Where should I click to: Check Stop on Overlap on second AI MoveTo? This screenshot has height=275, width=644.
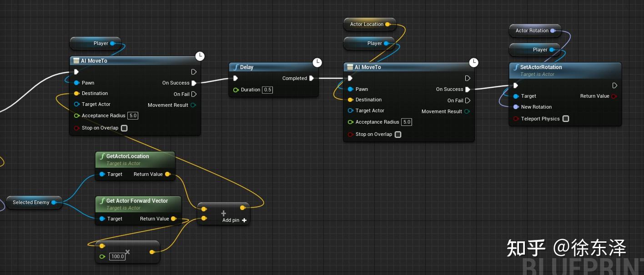(x=398, y=135)
